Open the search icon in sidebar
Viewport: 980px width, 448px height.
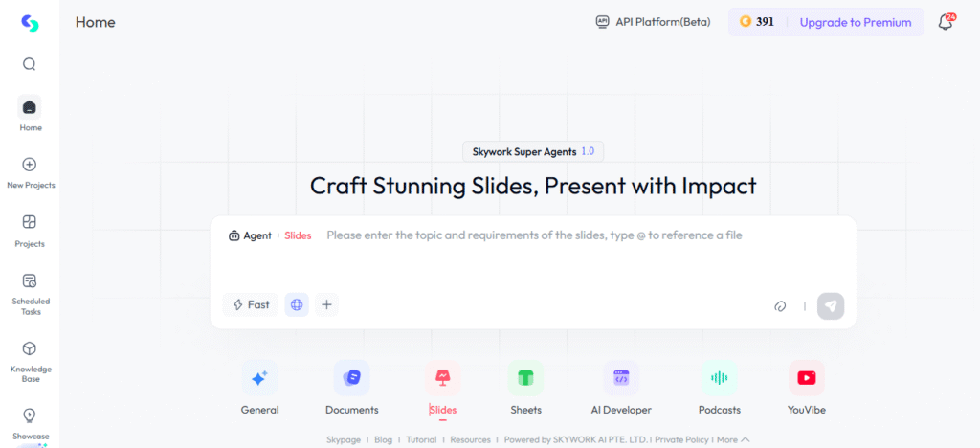tap(30, 64)
